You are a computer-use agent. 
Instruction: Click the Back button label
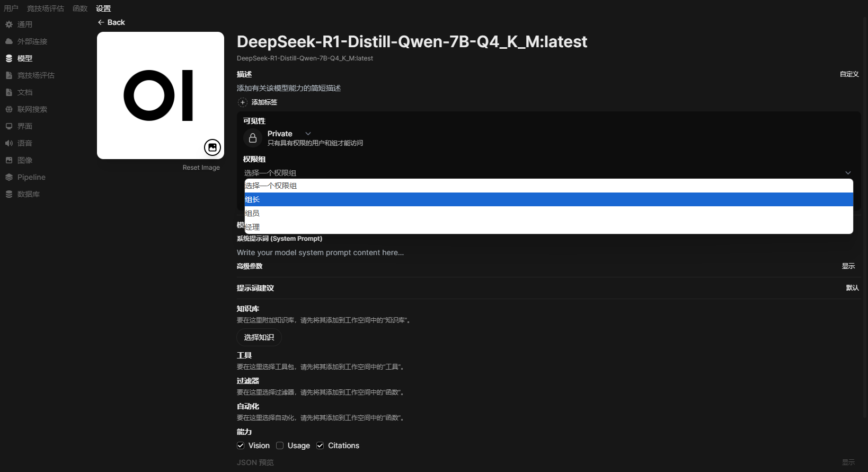(x=116, y=22)
